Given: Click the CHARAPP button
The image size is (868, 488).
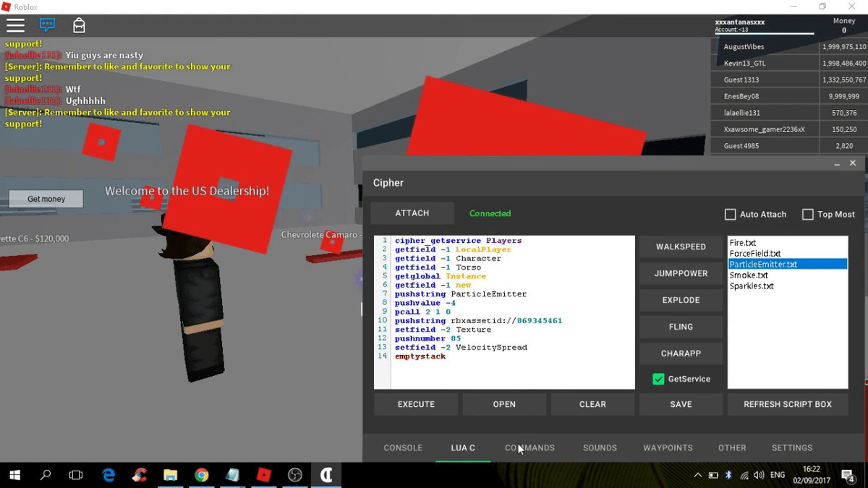Looking at the screenshot, I should pyautogui.click(x=681, y=354).
